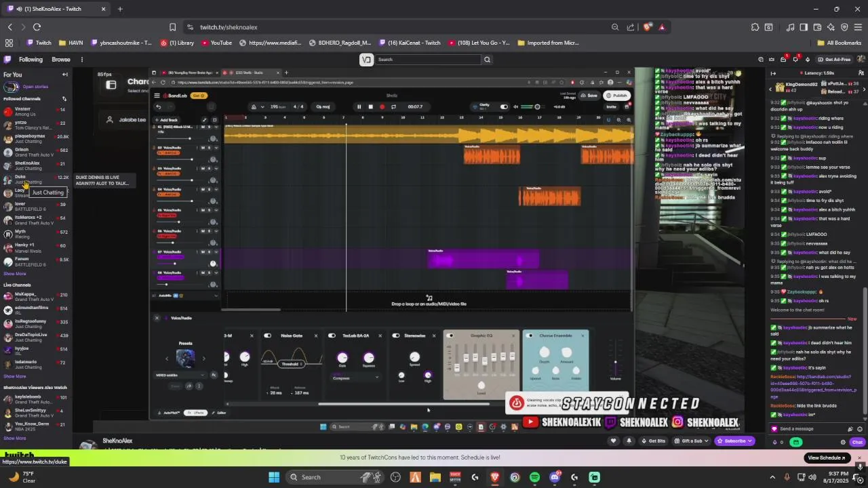
Task: Stop playback in BandLab transport bar
Action: (370, 106)
